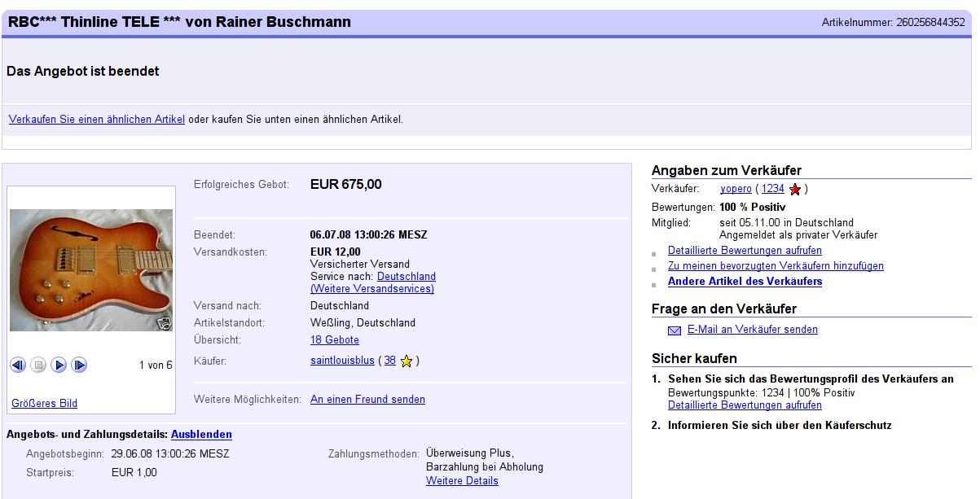The height and width of the screenshot is (499, 980).
Task: Skip to next guitar image
Action: pyautogui.click(x=79, y=365)
